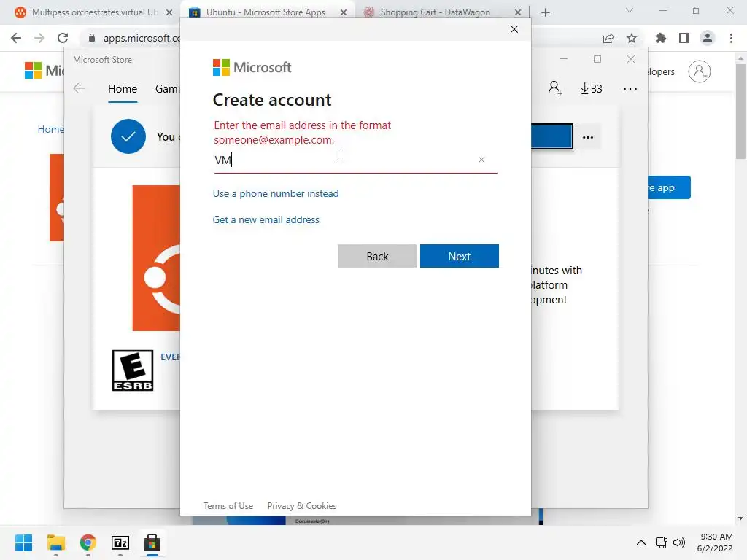Toggle Chrome side panel icon
The image size is (747, 560).
tap(684, 38)
